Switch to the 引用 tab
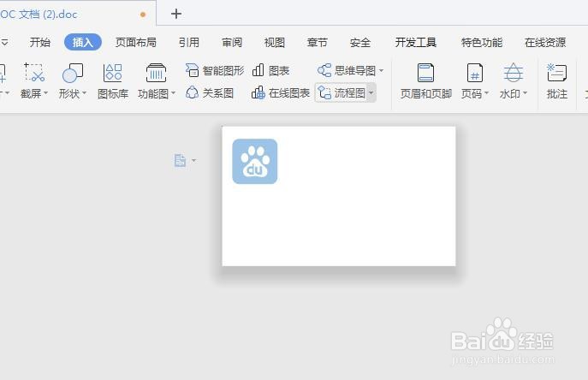588x380 pixels. [188, 43]
